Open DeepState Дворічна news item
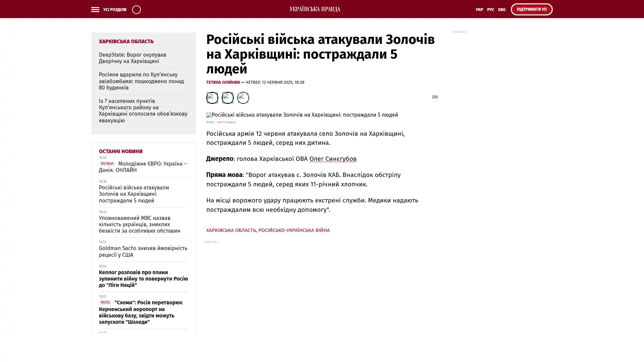This screenshot has width=644, height=362. [x=132, y=58]
